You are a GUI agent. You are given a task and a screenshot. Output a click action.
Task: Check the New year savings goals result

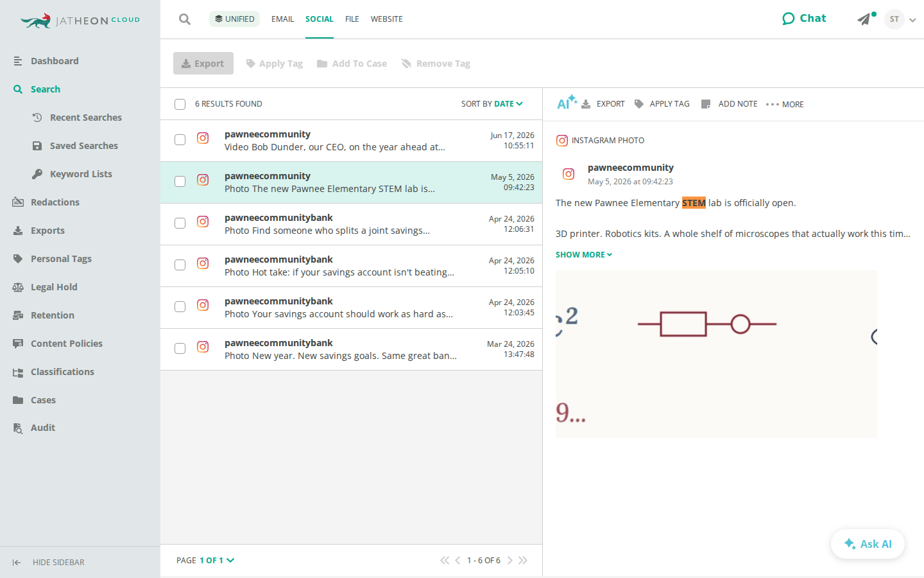(180, 349)
